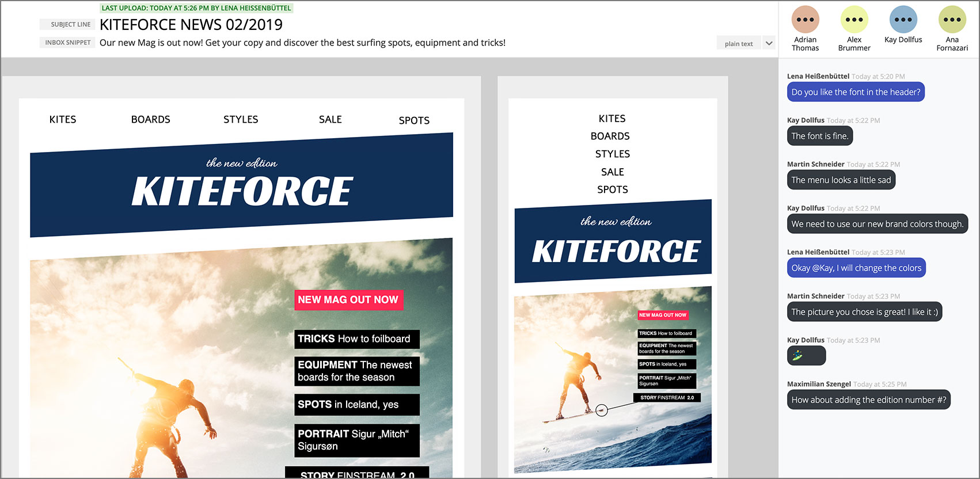Click the surfer emoji in Kay Dollfus message
Viewport: 980px width, 479px height.
797,356
